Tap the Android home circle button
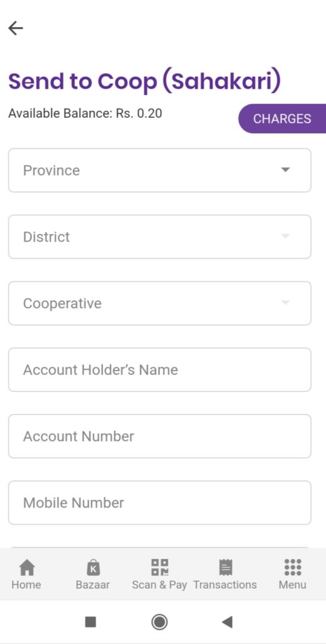The width and height of the screenshot is (326, 644). coord(159,622)
